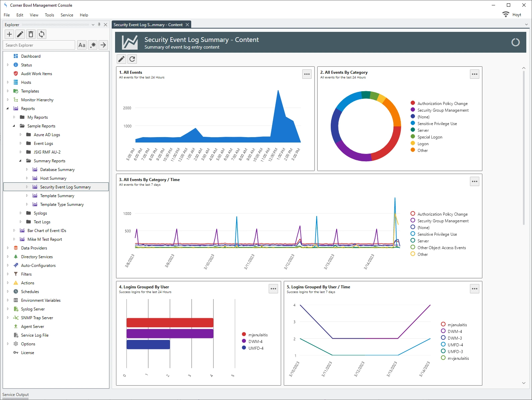Open the All Events chart options menu
Image resolution: width=532 pixels, height=400 pixels.
(307, 74)
